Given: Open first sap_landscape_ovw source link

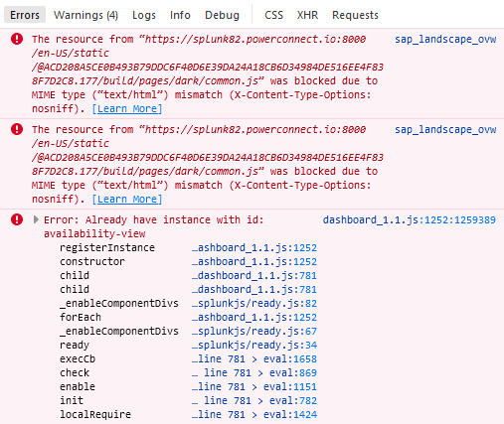Looking at the screenshot, I should [x=445, y=39].
